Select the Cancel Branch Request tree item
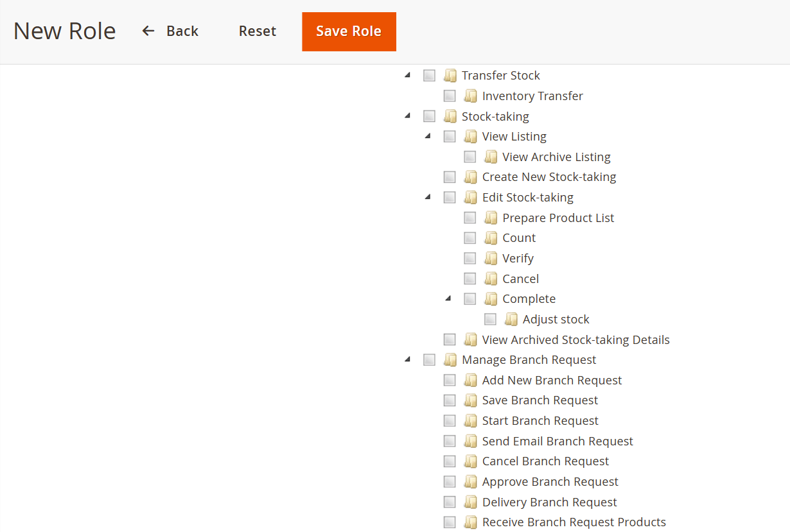The image size is (790, 532). [x=545, y=461]
